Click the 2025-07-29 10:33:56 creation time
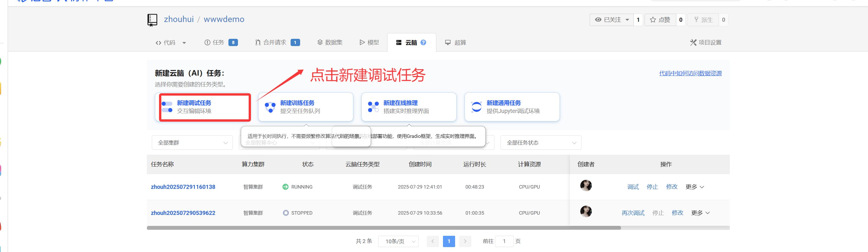The image size is (868, 252). [420, 213]
